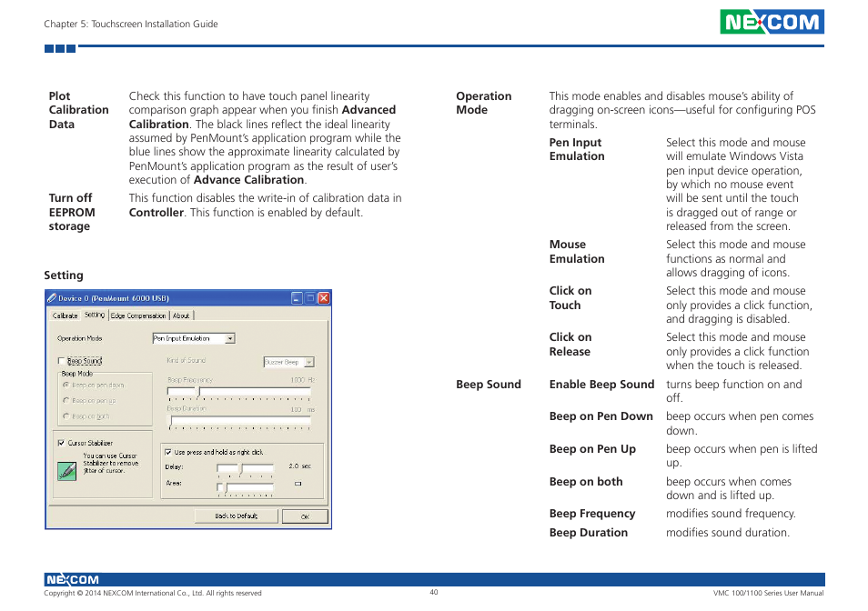Viewport: 868px width, 611px height.
Task: Click the Device 0 (PenMount 6000 USB) title bar
Action: (188, 298)
